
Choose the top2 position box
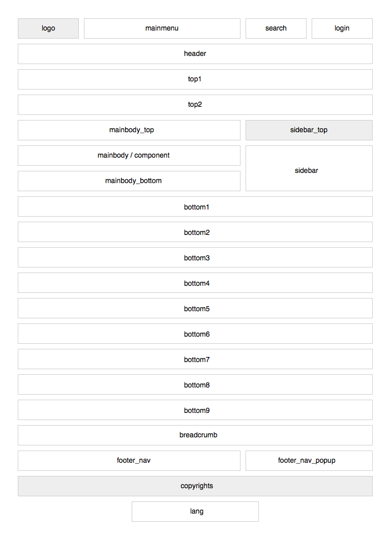[195, 105]
